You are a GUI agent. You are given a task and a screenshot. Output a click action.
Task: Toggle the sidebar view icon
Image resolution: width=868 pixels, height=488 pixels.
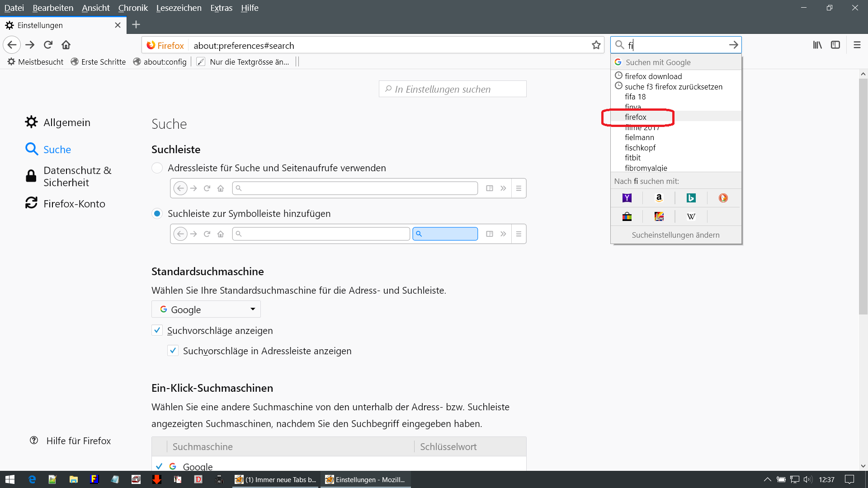point(835,45)
